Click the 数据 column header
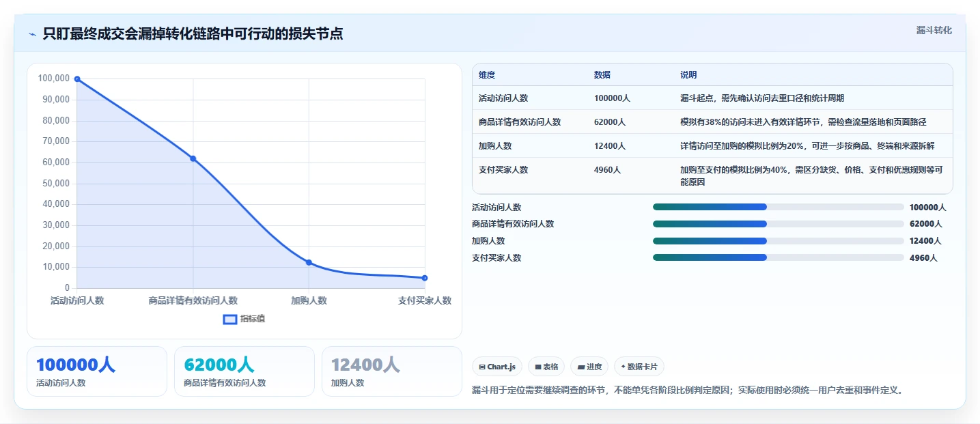This screenshot has height=424, width=980. click(x=602, y=75)
